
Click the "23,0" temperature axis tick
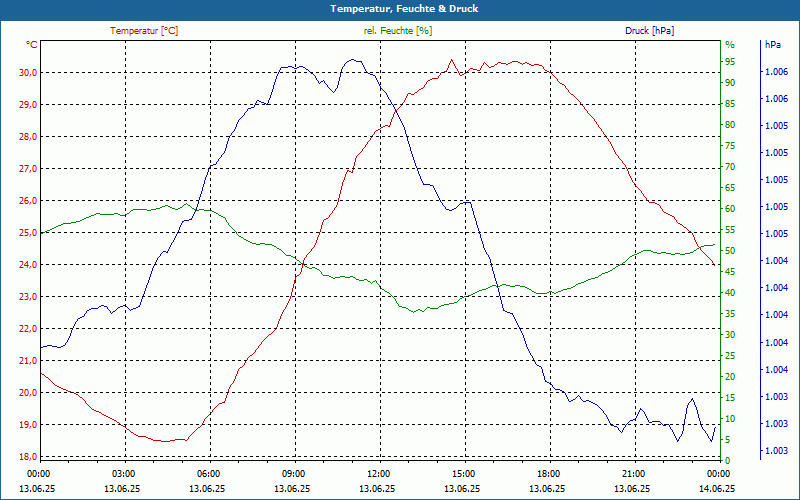(x=28, y=296)
